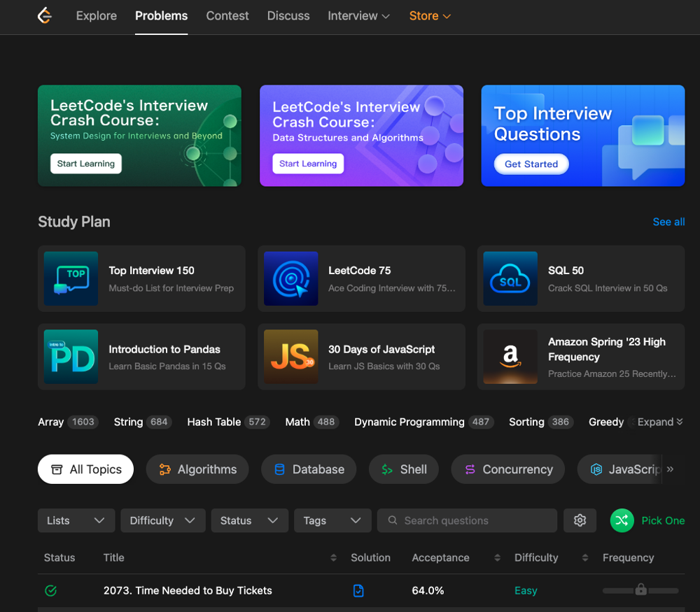Click the LeetCode logo icon
The image size is (700, 612).
45,15
